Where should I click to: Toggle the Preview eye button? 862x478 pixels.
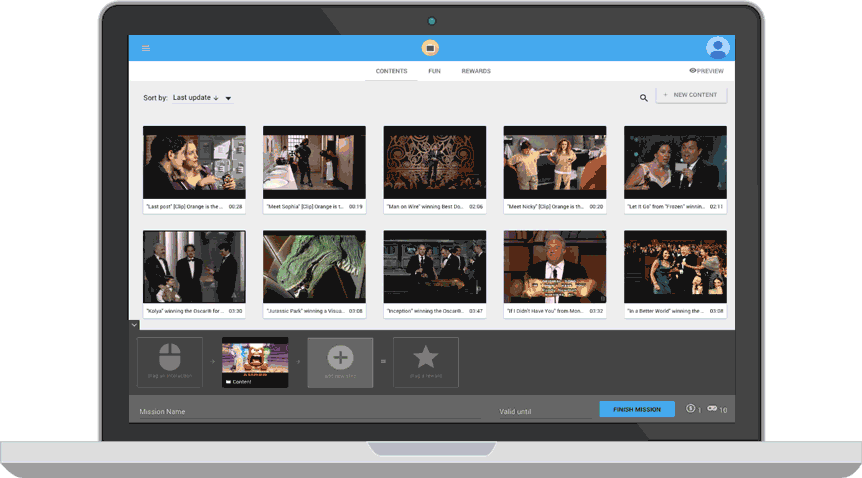[x=706, y=71]
